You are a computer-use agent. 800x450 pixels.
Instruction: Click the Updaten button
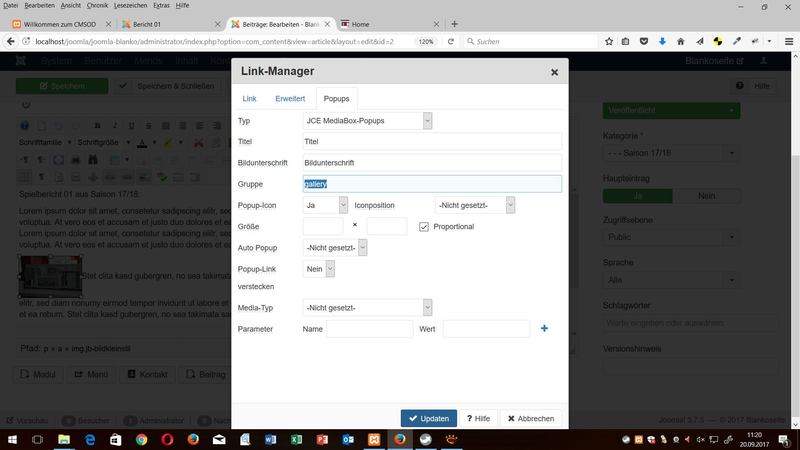click(x=429, y=418)
